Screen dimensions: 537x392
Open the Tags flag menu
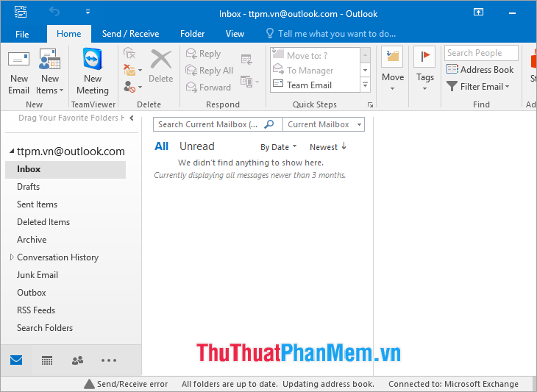click(x=424, y=69)
